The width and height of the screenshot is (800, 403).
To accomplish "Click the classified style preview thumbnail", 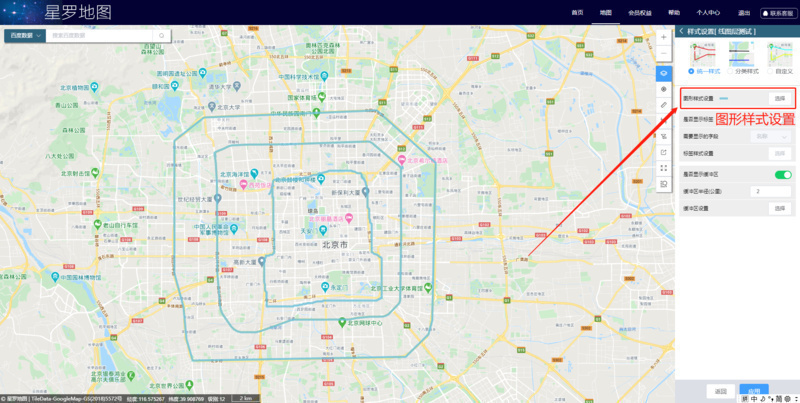I will pyautogui.click(x=741, y=54).
